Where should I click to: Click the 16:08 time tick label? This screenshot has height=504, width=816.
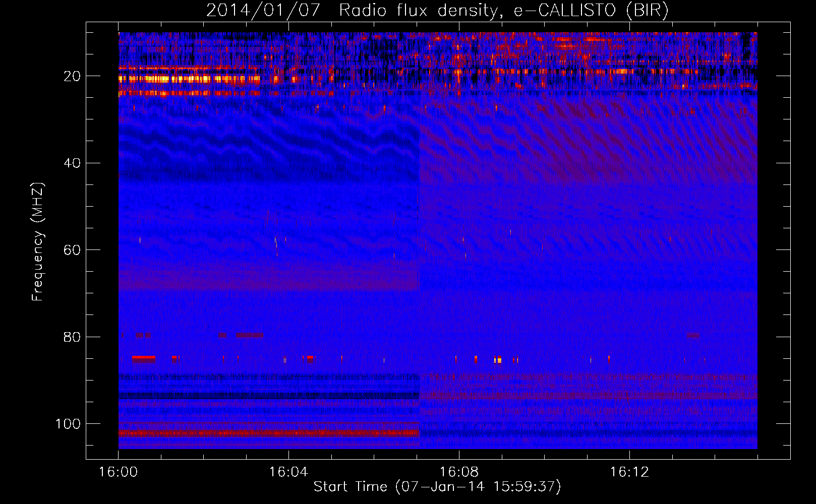click(x=459, y=472)
